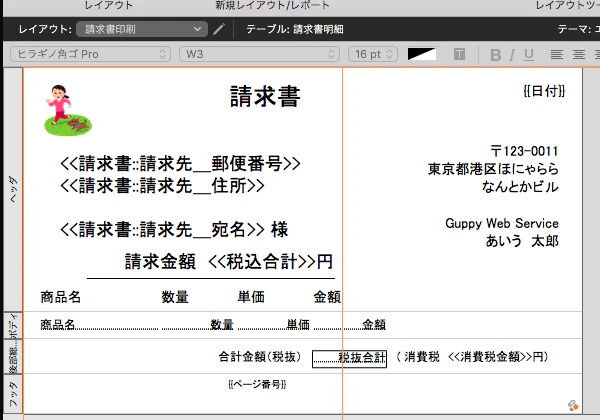Screen dimensions: 600x420
Task: Toggle bold formatting
Action: [x=496, y=55]
